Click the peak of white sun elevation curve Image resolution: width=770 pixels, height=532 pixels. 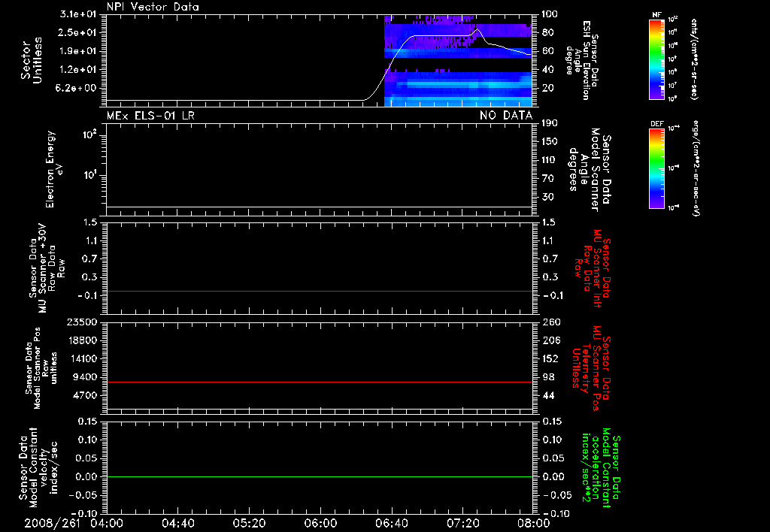[x=477, y=29]
